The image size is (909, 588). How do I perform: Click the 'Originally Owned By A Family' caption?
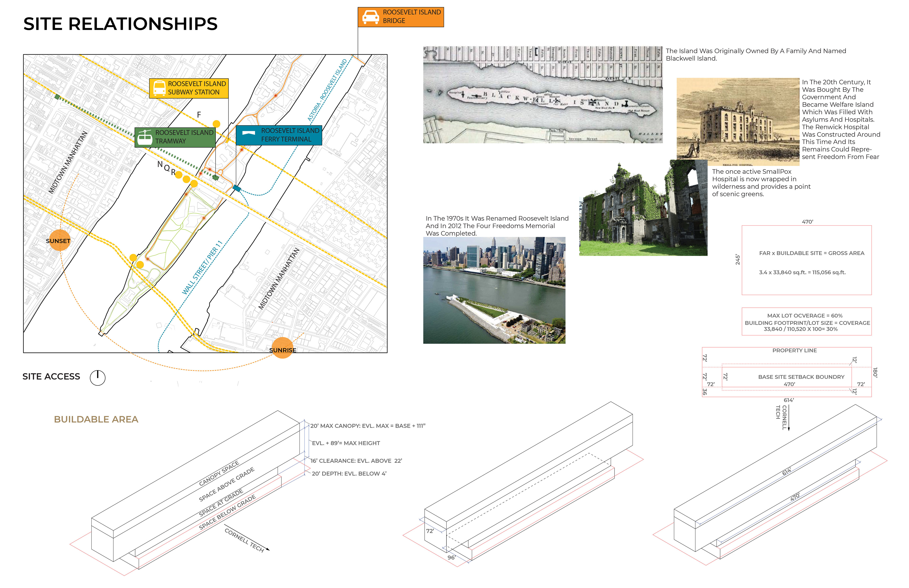(756, 55)
